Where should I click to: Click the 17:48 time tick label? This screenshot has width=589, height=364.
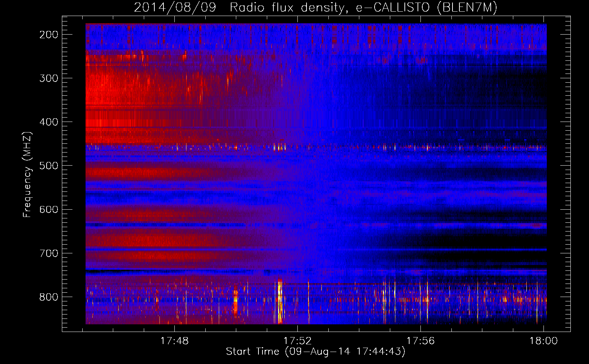click(x=175, y=341)
